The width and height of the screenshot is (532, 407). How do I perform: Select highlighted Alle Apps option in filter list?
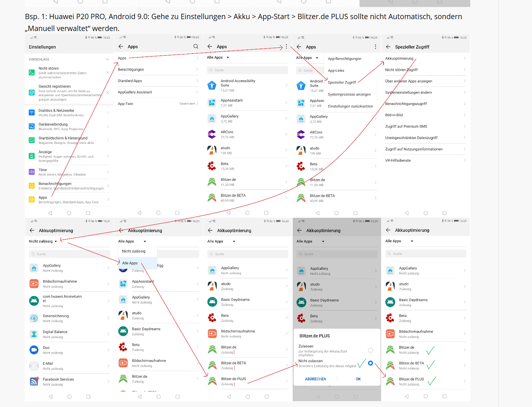click(138, 263)
